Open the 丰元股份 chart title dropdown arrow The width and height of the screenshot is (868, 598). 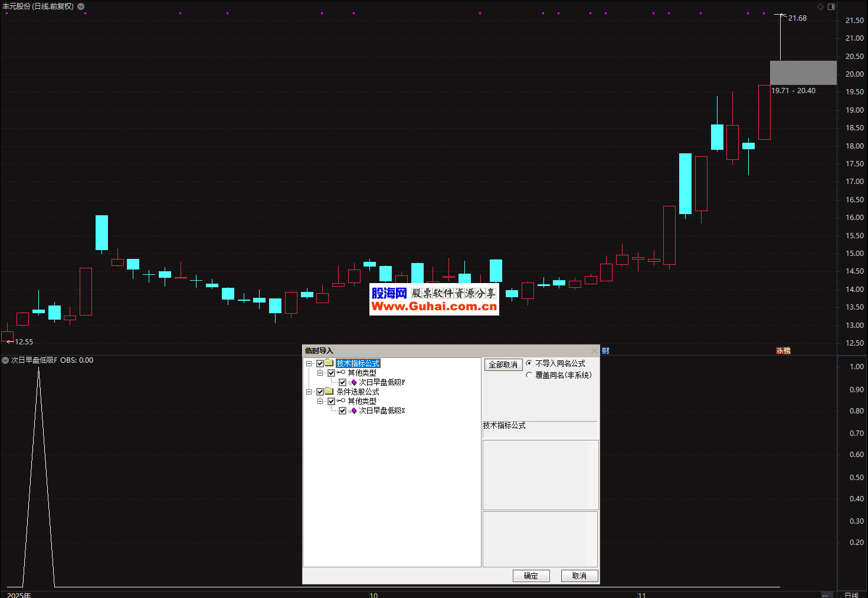click(81, 6)
